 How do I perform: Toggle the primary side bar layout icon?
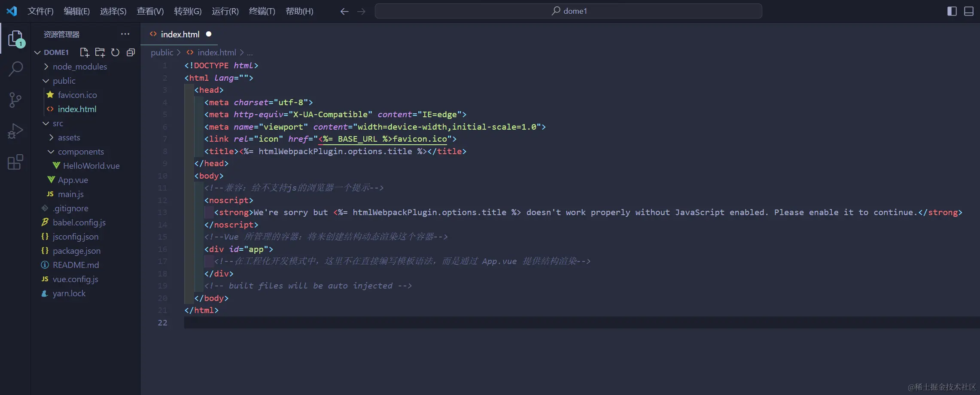(x=952, y=11)
